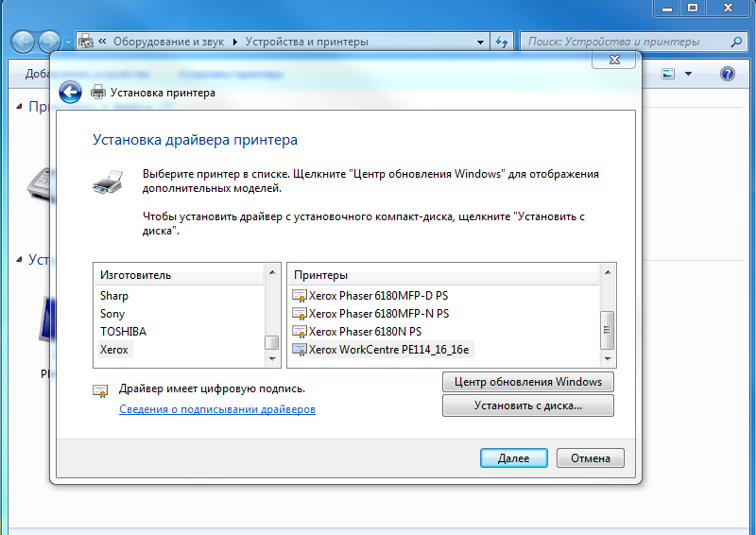
Task: Click the signed-driver icon next to Xerox Phaser 6180MFP-D PS
Action: 300,295
